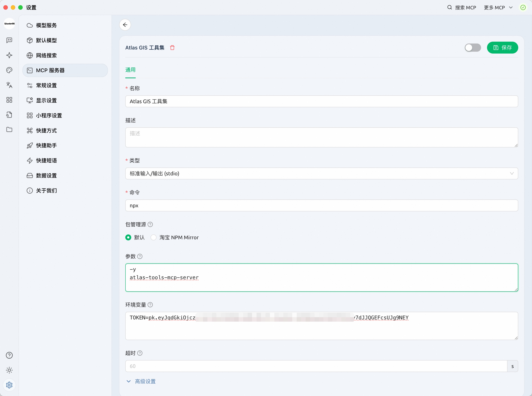
Task: Open the files folder icon in left rail
Action: point(9,129)
